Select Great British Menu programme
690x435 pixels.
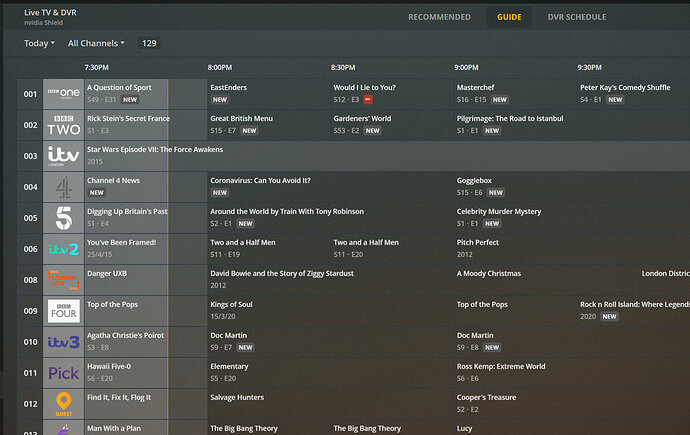pos(269,125)
